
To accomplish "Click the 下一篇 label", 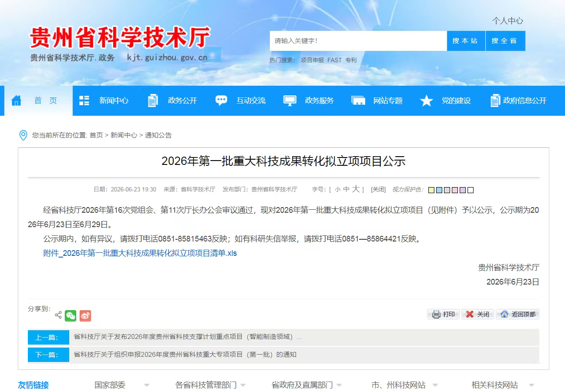I will pos(48,355).
